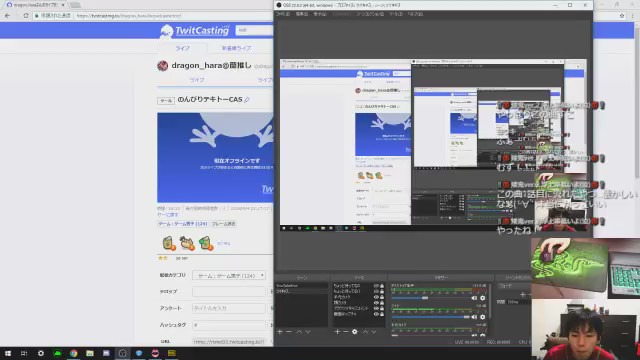
Task: Remove selected source with minus icon
Action: coord(346,332)
